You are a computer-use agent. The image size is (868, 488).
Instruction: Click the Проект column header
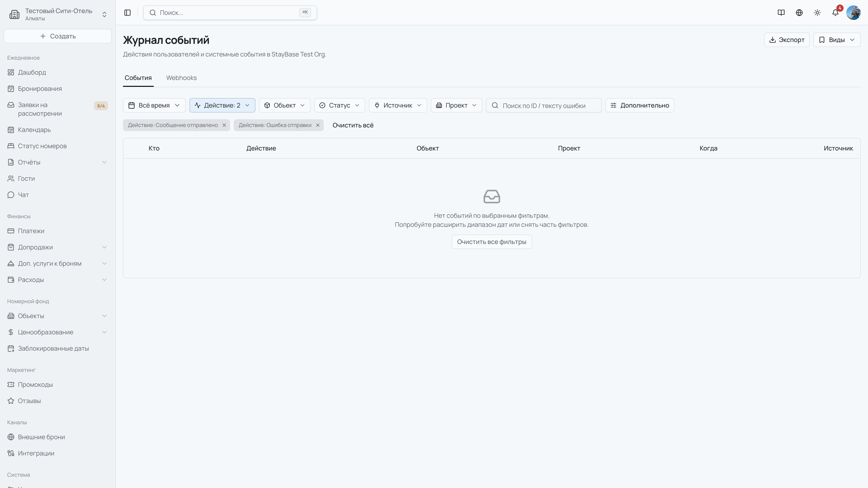click(569, 148)
